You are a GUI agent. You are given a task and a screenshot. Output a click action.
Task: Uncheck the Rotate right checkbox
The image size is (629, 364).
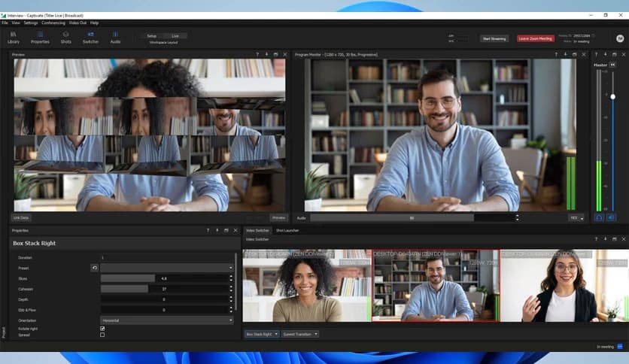[102, 329]
